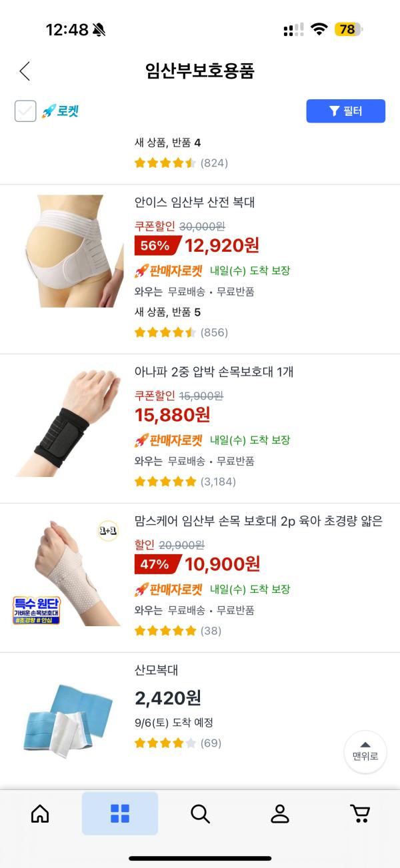This screenshot has height=868, width=400.
Task: Open the shopping cart icon
Action: point(360,813)
